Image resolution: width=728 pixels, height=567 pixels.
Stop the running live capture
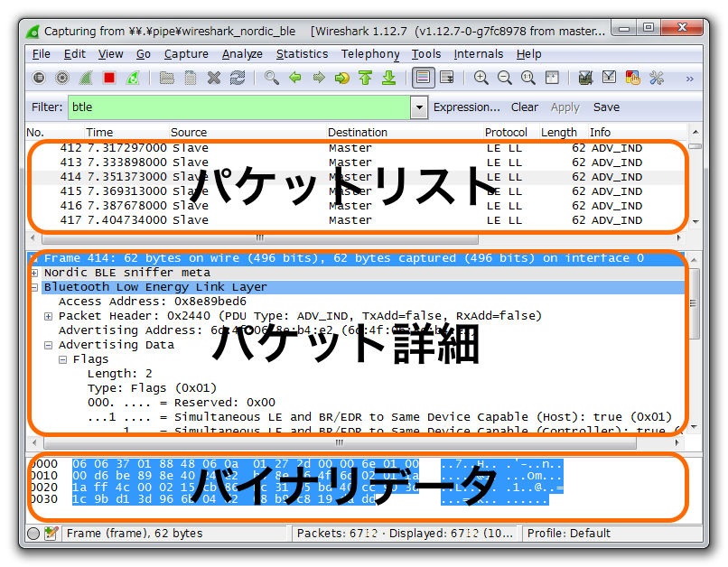tap(109, 79)
